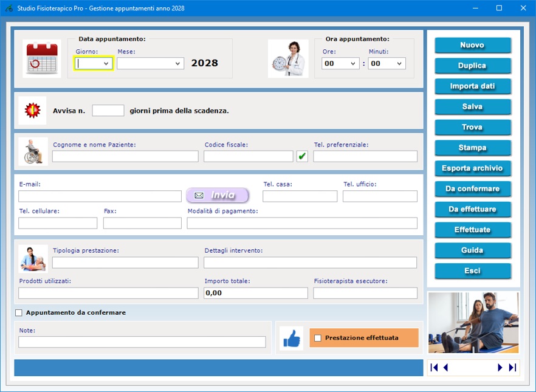The height and width of the screenshot is (392, 536).
Task: Click the Fax input field
Action: coord(142,223)
